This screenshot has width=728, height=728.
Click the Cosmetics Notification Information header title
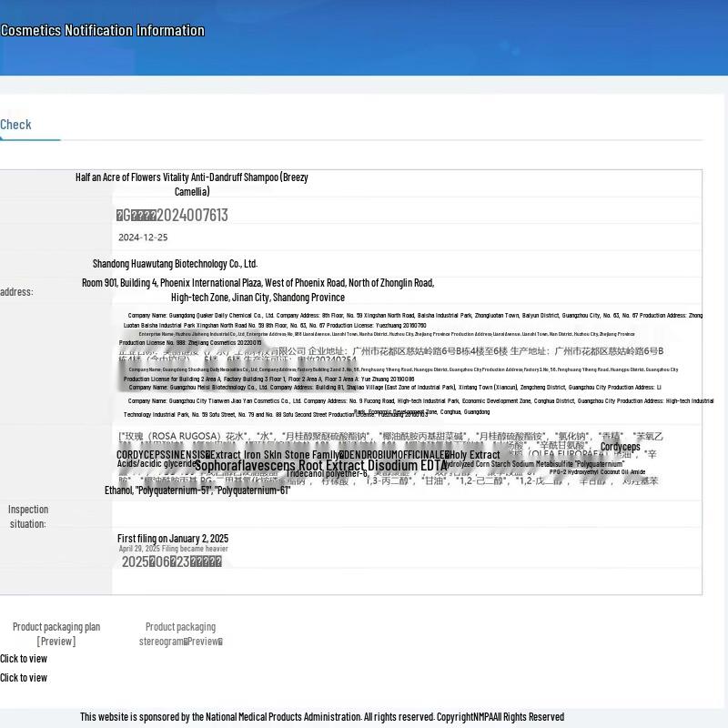[x=103, y=30]
